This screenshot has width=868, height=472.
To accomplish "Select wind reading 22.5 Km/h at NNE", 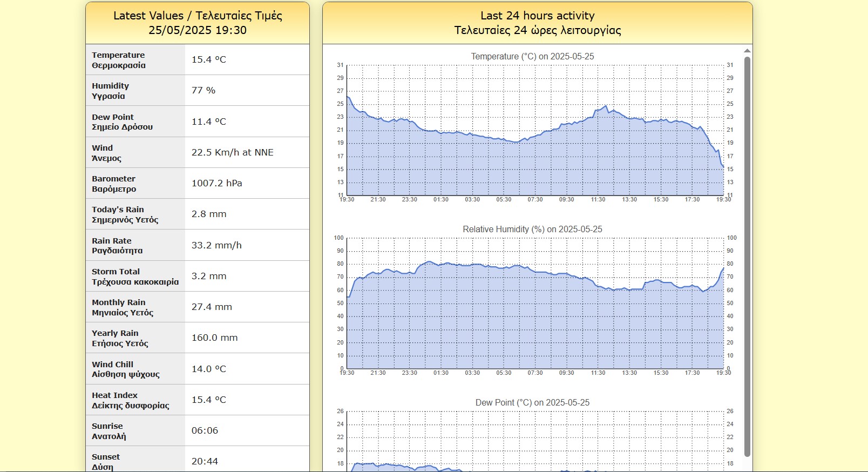I will [233, 152].
